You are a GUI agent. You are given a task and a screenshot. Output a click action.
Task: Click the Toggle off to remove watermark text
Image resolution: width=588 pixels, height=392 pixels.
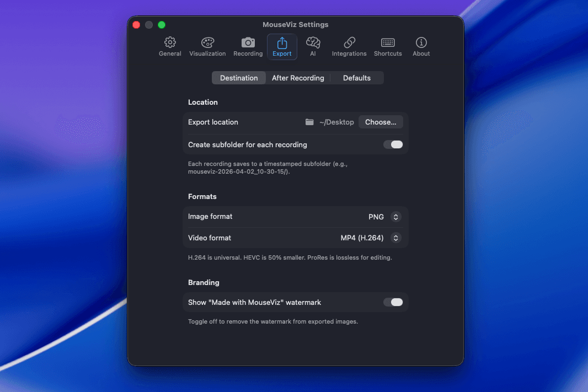pyautogui.click(x=273, y=321)
